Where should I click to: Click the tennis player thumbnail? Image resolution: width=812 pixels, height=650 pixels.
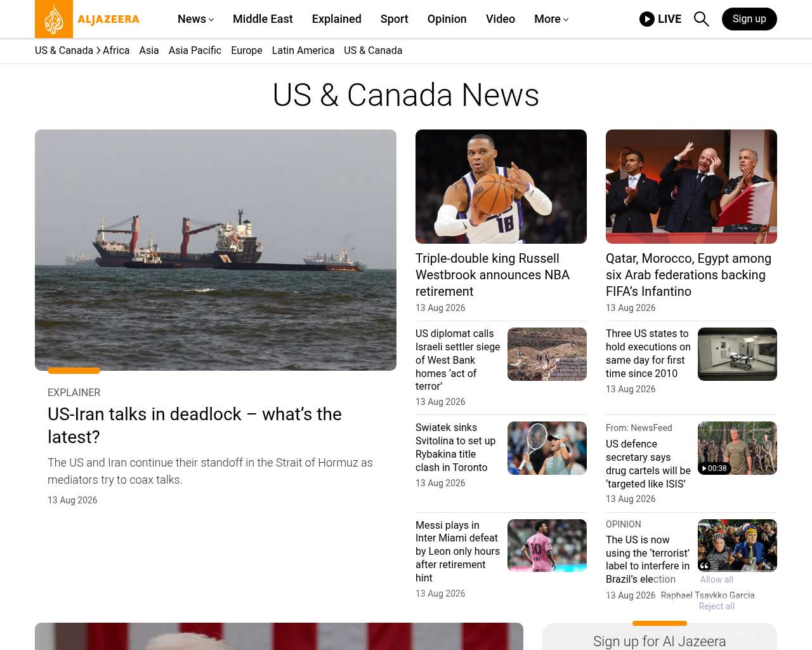click(x=547, y=448)
